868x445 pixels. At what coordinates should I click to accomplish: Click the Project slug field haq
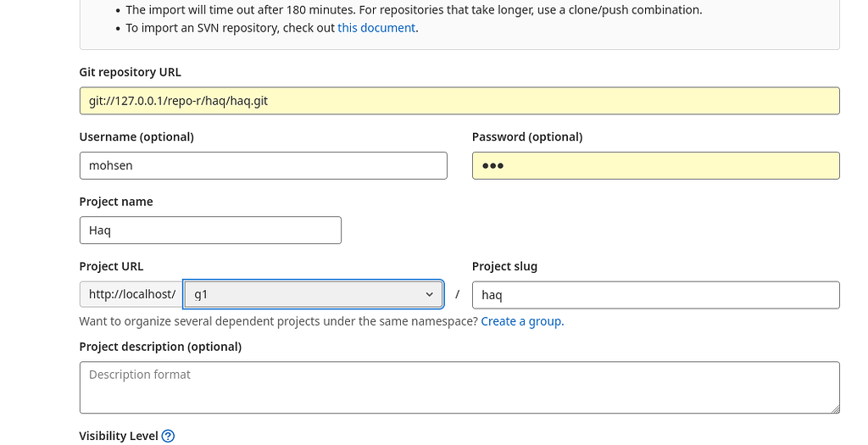(655, 295)
